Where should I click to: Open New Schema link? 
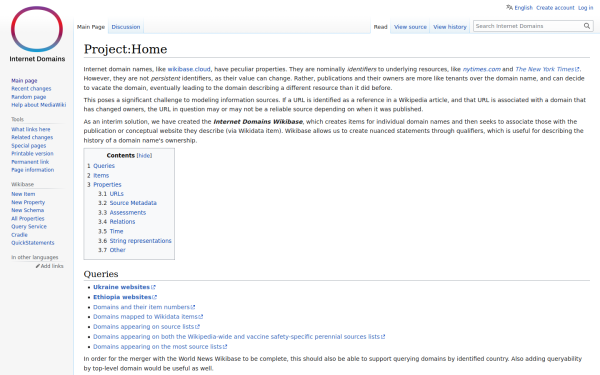[x=28, y=210]
